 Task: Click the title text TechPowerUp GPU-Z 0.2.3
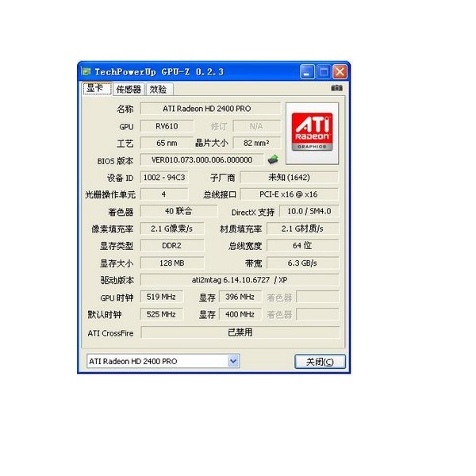click(159, 72)
